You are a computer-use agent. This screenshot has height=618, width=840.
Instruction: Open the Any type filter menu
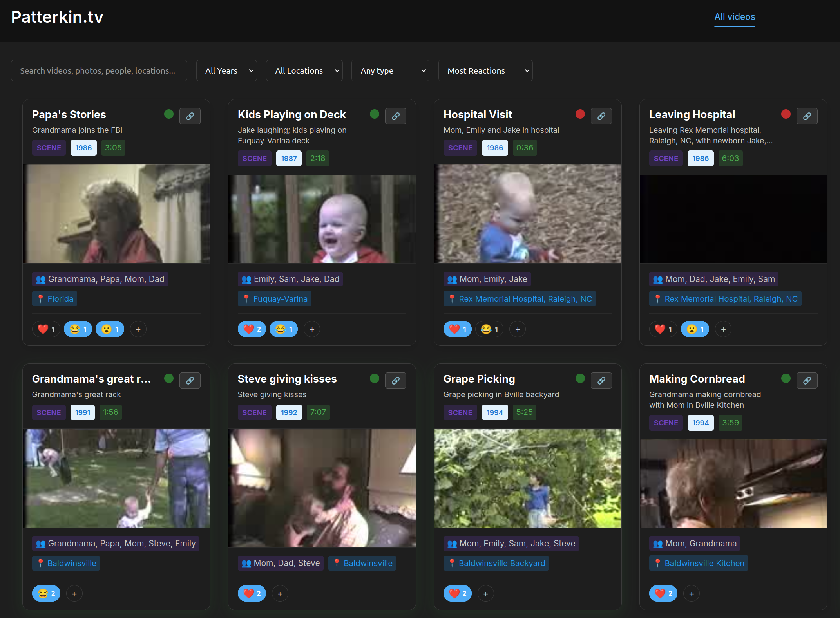(390, 70)
